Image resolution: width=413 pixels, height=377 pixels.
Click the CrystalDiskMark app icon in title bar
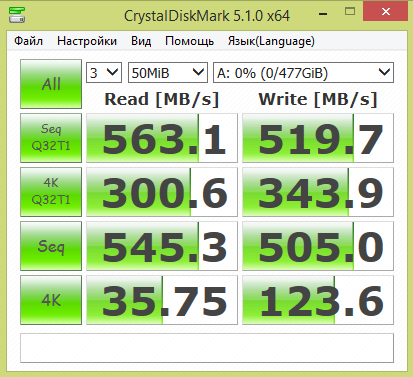(x=17, y=15)
